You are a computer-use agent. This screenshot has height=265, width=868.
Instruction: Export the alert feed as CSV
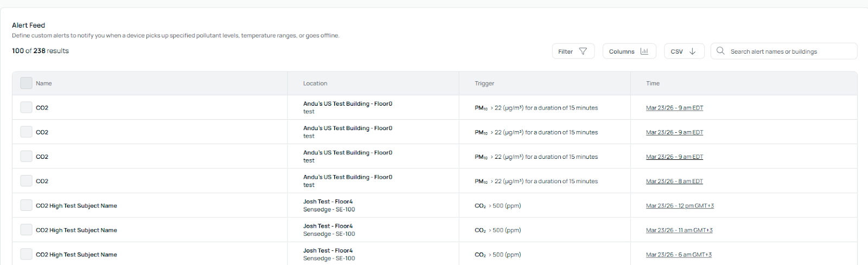click(684, 51)
